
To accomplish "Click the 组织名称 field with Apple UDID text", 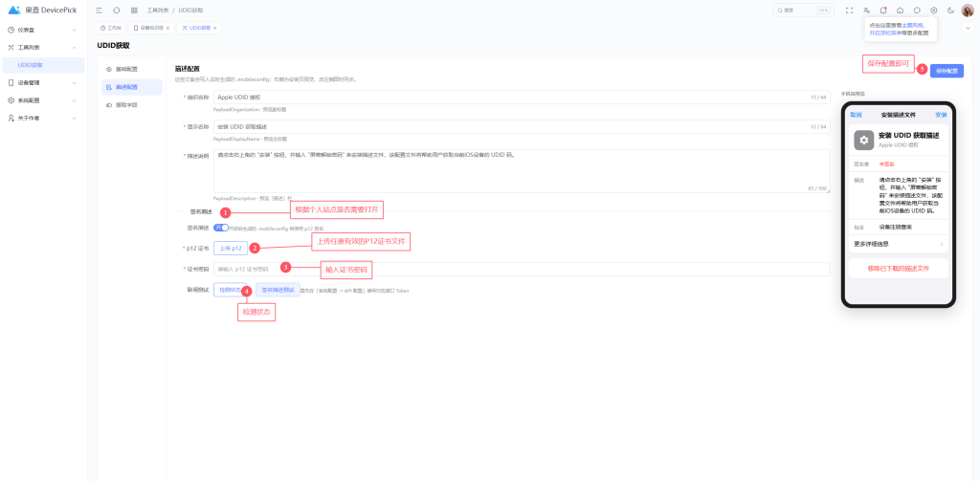I will [x=522, y=97].
